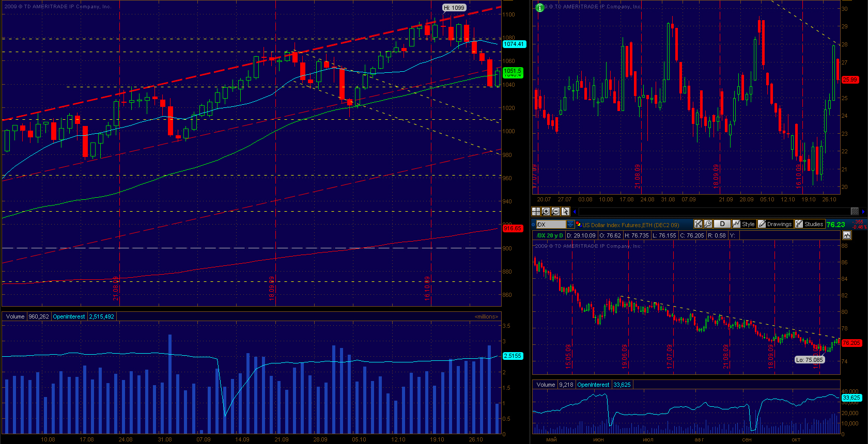Click the C: 76.205 close readout
Screen dimensions: 868x444
point(692,235)
